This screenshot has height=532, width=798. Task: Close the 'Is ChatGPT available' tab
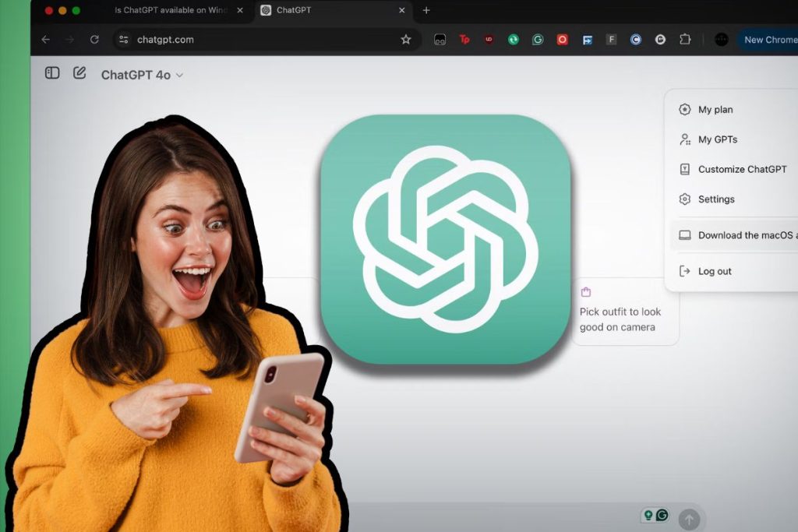(x=240, y=10)
